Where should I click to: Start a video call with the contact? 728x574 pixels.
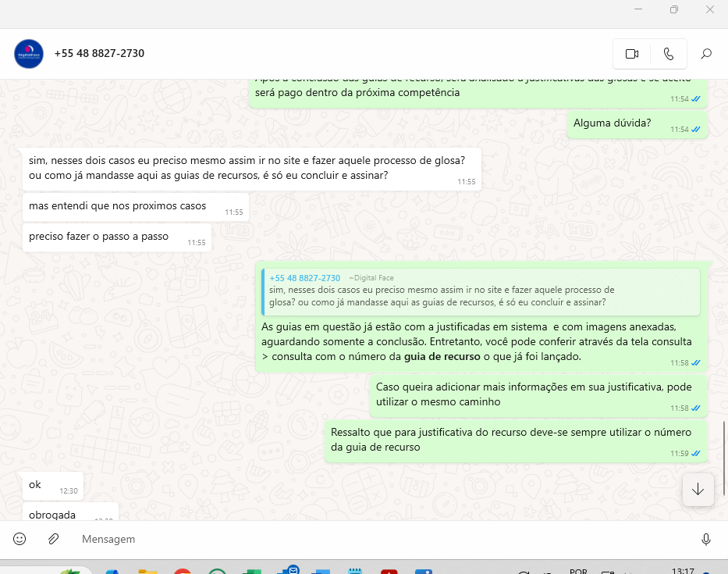point(632,54)
